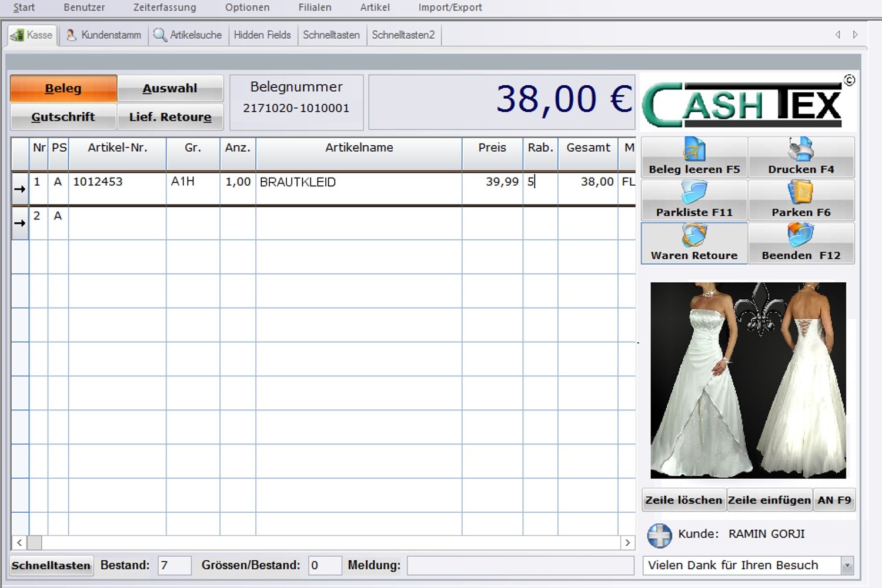This screenshot has height=588, width=882.
Task: Click the blue plus icon beside Kunde
Action: point(659,535)
